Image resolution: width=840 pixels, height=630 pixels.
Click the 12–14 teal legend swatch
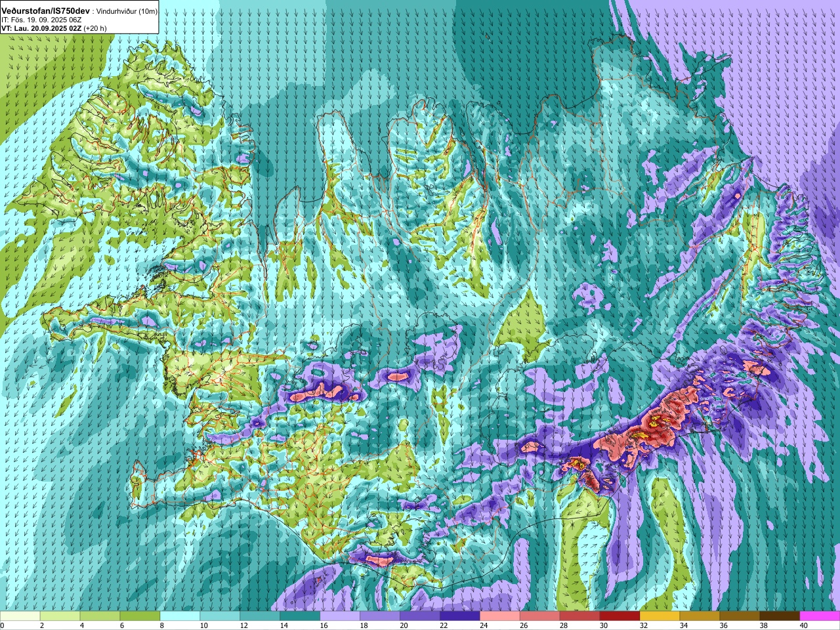click(260, 616)
